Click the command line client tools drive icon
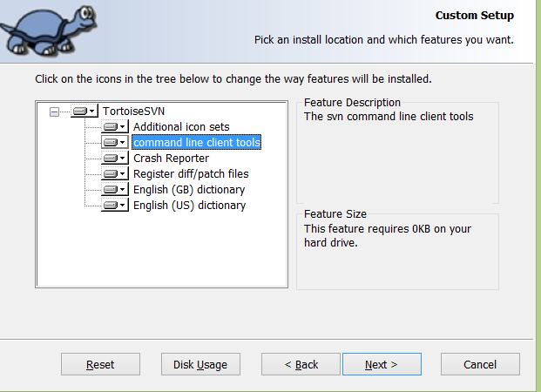This screenshot has height=392, width=541. [115, 143]
